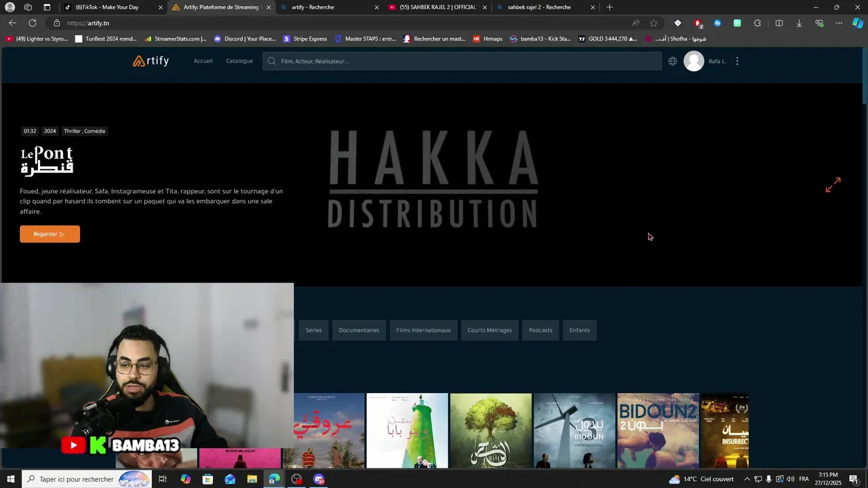This screenshot has width=868, height=488.
Task: Open the weather widget 14°C Ciel couvert
Action: coord(701,479)
